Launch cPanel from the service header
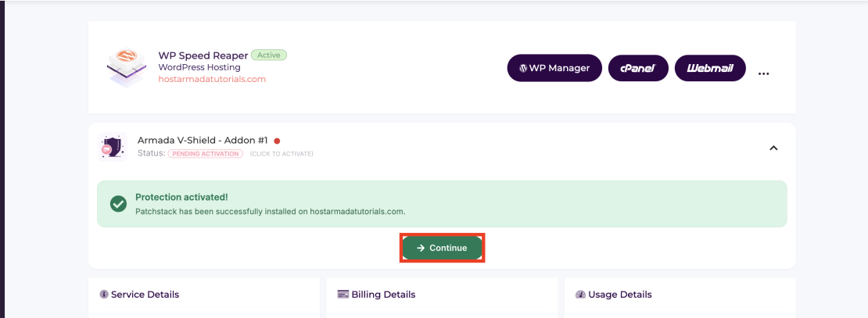The width and height of the screenshot is (868, 318). pos(638,68)
